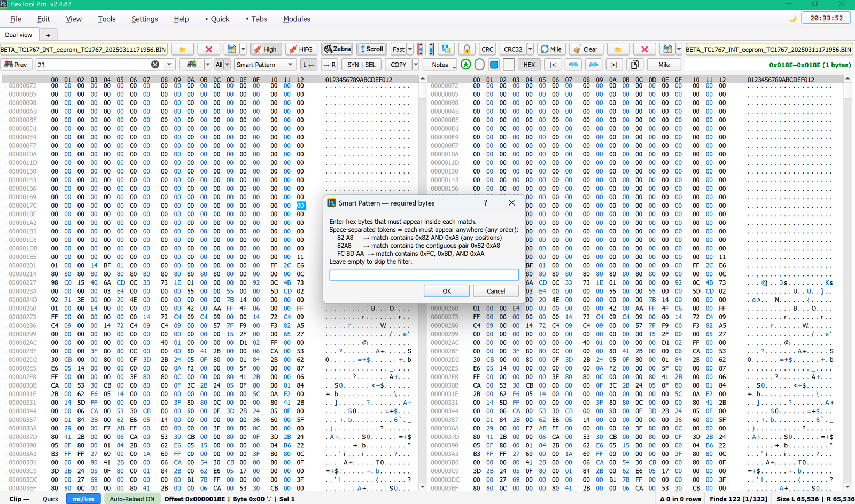Open a file for the right pane
The width and height of the screenshot is (855, 504).
pyautogui.click(x=618, y=49)
